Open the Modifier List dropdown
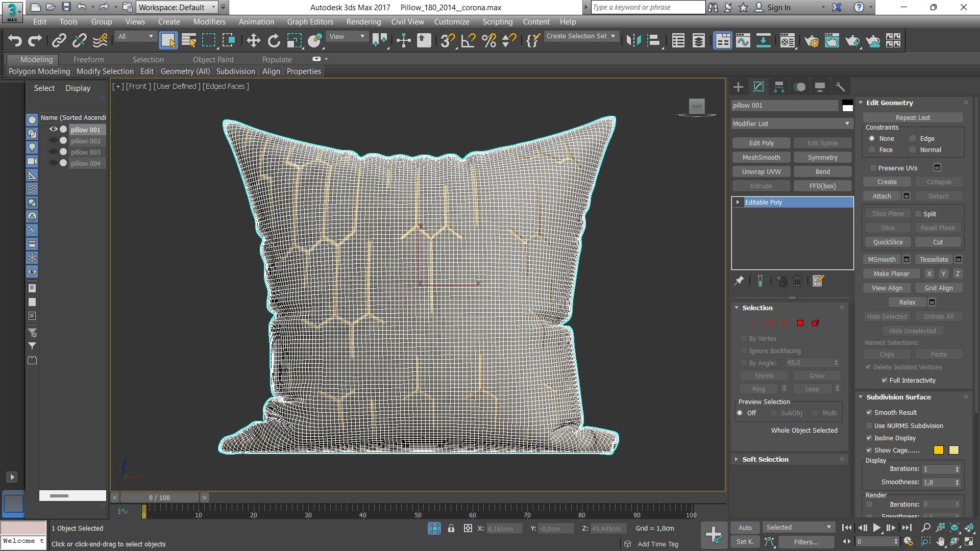 point(792,124)
